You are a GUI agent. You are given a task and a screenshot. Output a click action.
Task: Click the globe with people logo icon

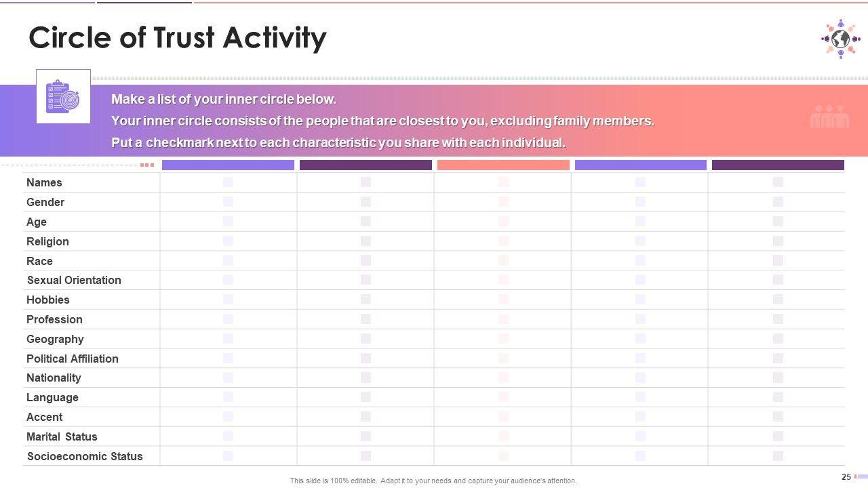click(x=840, y=39)
